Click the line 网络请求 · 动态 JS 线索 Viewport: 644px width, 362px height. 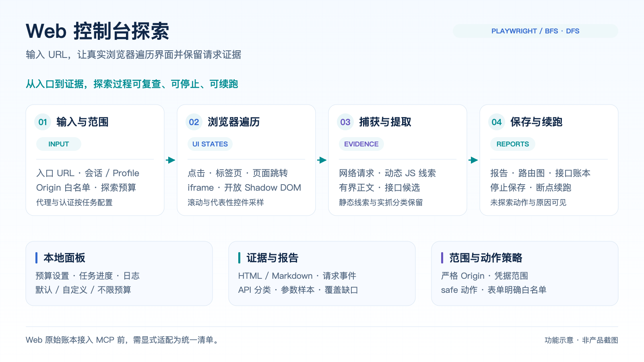[x=388, y=173]
